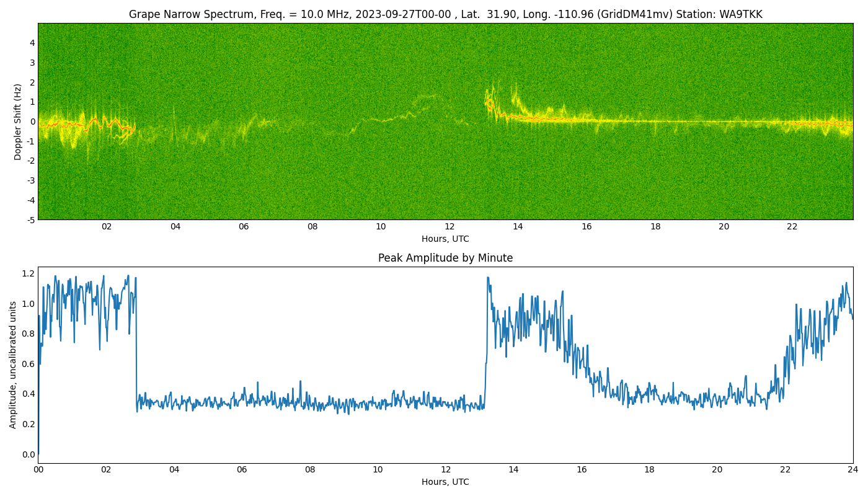Click Hours, UTC label below the spectrogram

click(x=445, y=239)
